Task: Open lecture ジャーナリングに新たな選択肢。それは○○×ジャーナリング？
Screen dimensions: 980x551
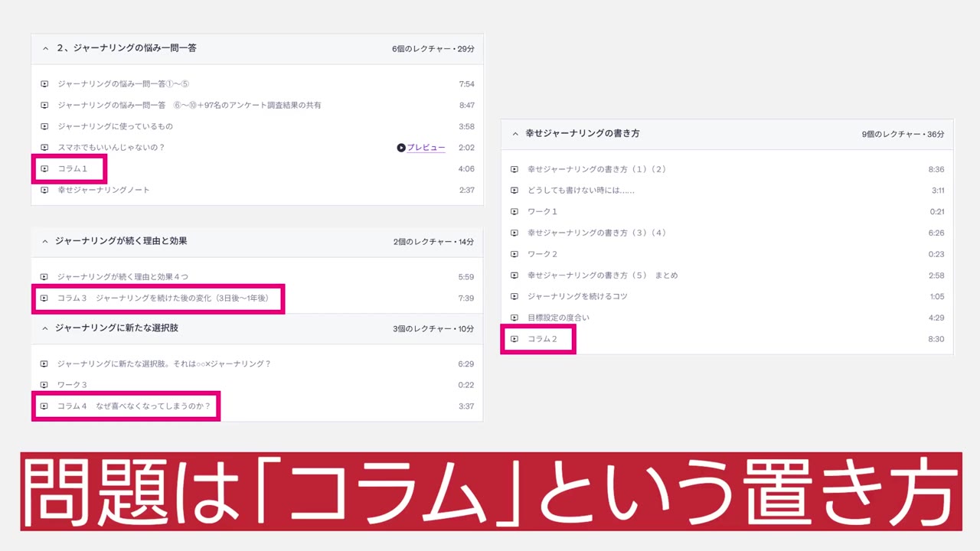Action: pyautogui.click(x=165, y=364)
